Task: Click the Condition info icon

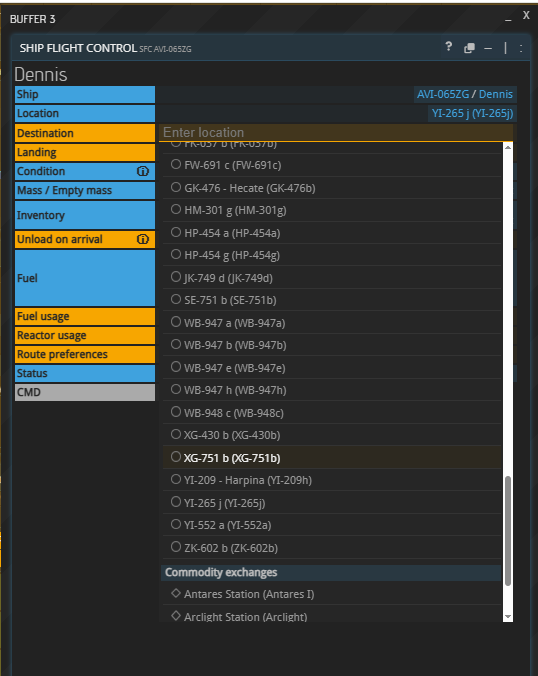Action: [143, 171]
